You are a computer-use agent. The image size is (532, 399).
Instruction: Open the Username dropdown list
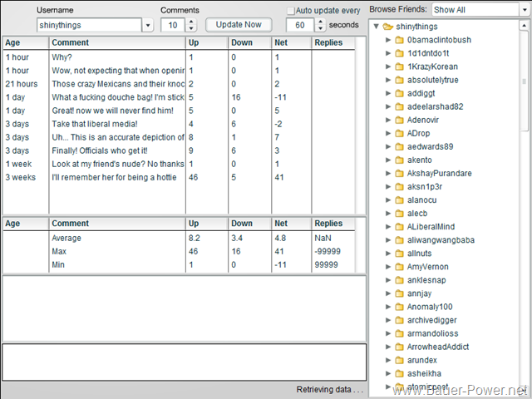(x=148, y=25)
